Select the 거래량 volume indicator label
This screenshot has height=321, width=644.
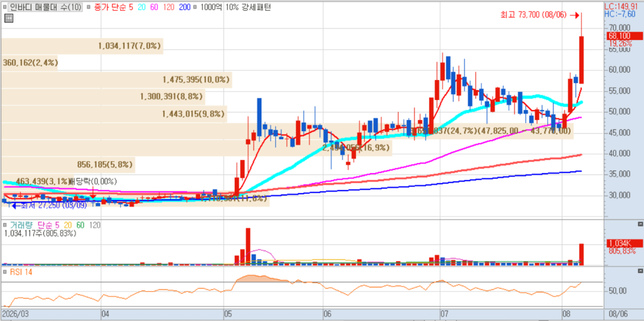pos(21,225)
